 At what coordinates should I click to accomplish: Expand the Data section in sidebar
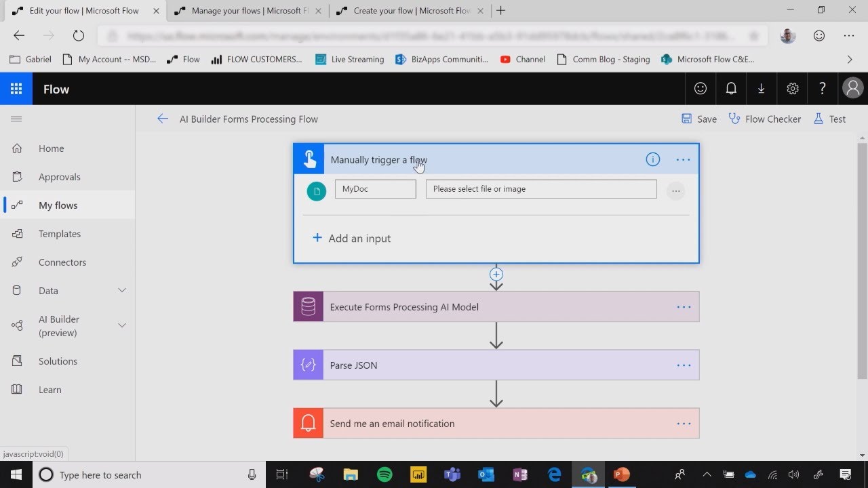click(122, 291)
